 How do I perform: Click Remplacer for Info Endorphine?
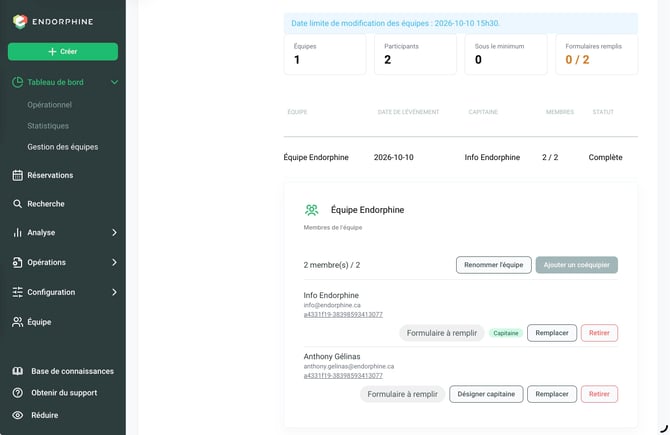tap(552, 333)
